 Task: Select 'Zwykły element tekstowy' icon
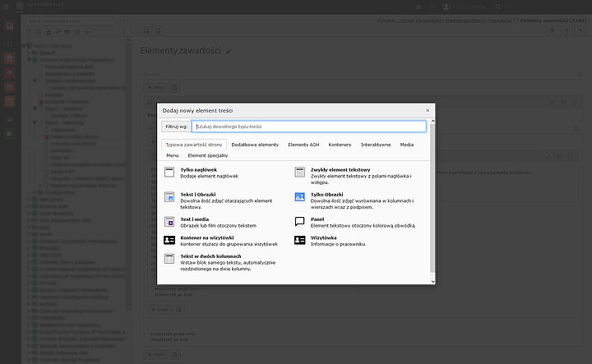[x=300, y=172]
